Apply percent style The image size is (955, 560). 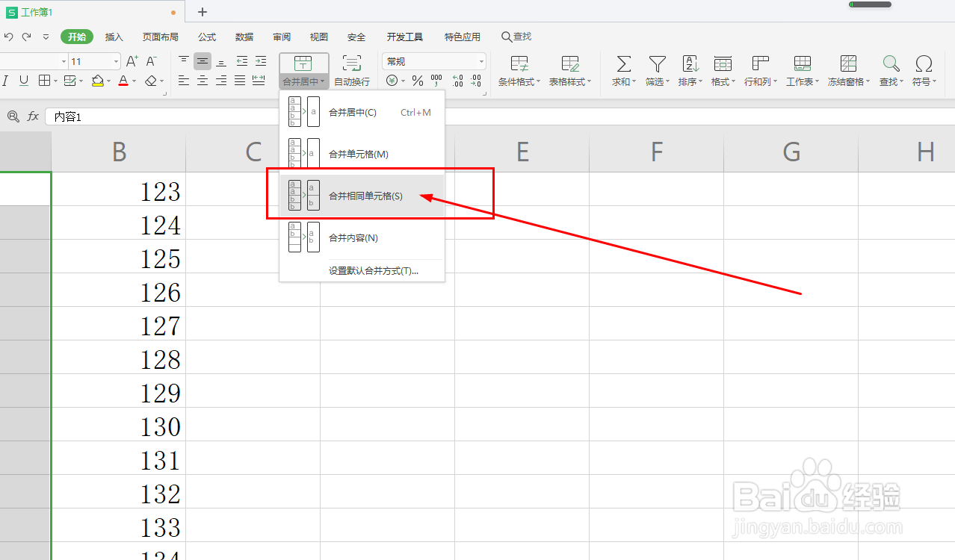(x=418, y=81)
